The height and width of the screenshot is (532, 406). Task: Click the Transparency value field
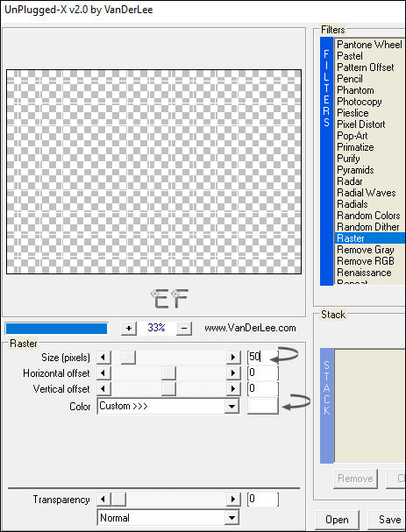tap(263, 499)
